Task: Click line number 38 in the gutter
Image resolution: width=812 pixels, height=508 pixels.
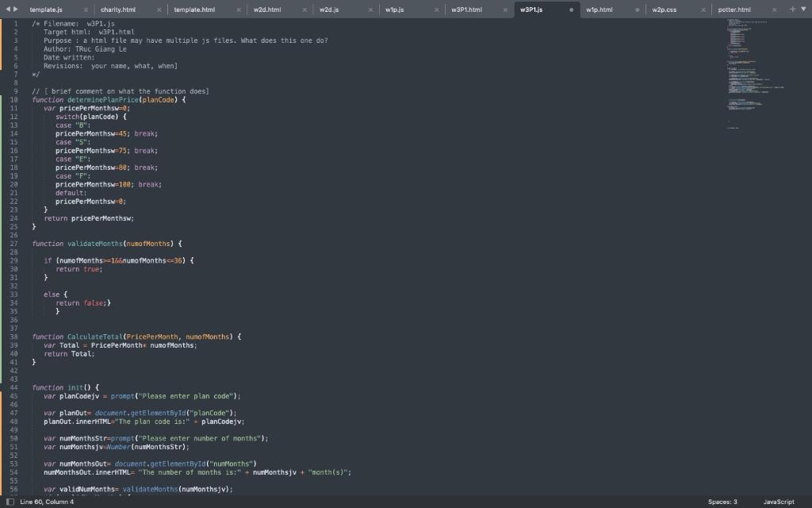Action: (14, 337)
